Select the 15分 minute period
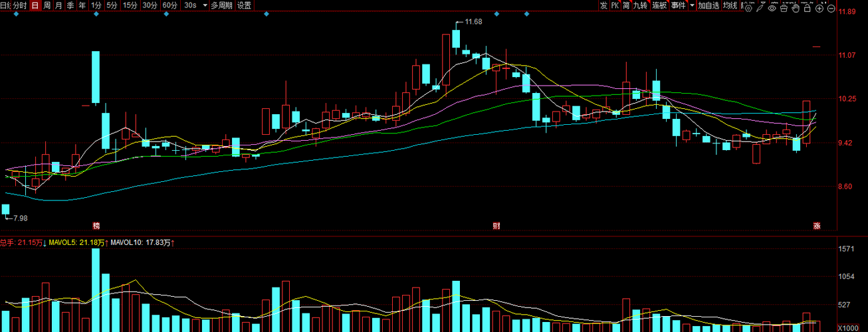The image size is (868, 332). (130, 5)
